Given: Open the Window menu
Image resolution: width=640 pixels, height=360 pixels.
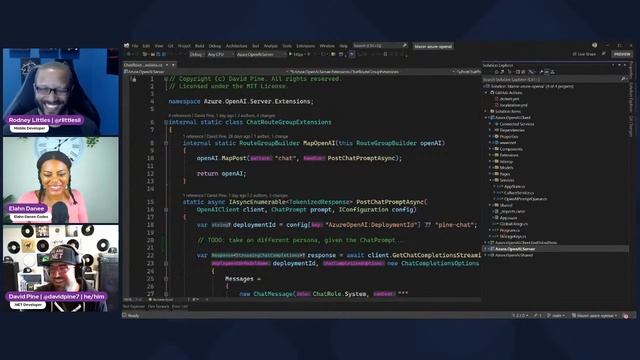Looking at the screenshot, I should coord(327,46).
